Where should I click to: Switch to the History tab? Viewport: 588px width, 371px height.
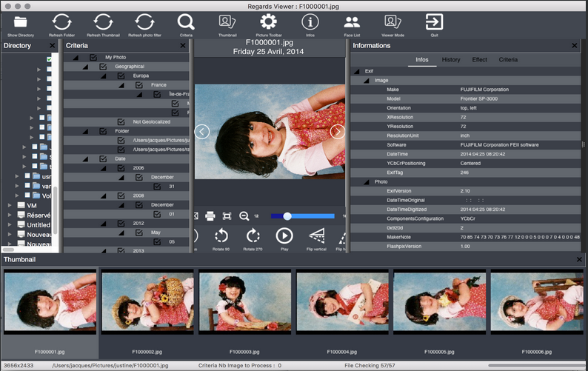(x=451, y=60)
